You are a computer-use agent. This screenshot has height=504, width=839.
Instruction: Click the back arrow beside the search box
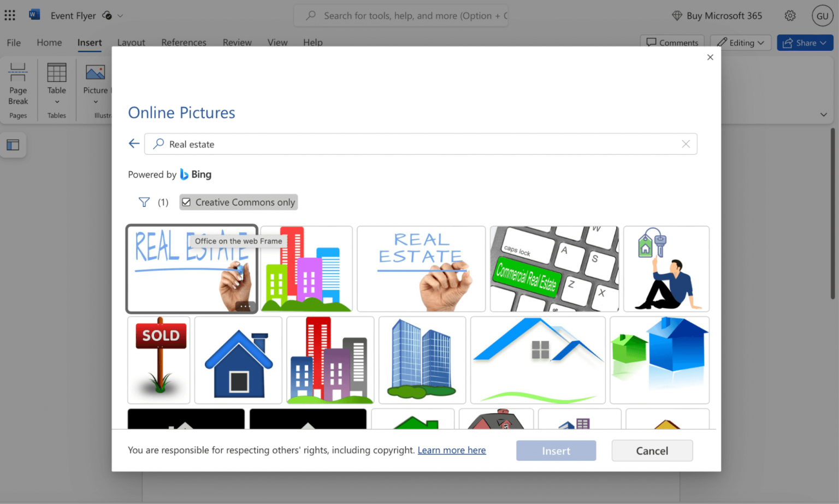(134, 144)
